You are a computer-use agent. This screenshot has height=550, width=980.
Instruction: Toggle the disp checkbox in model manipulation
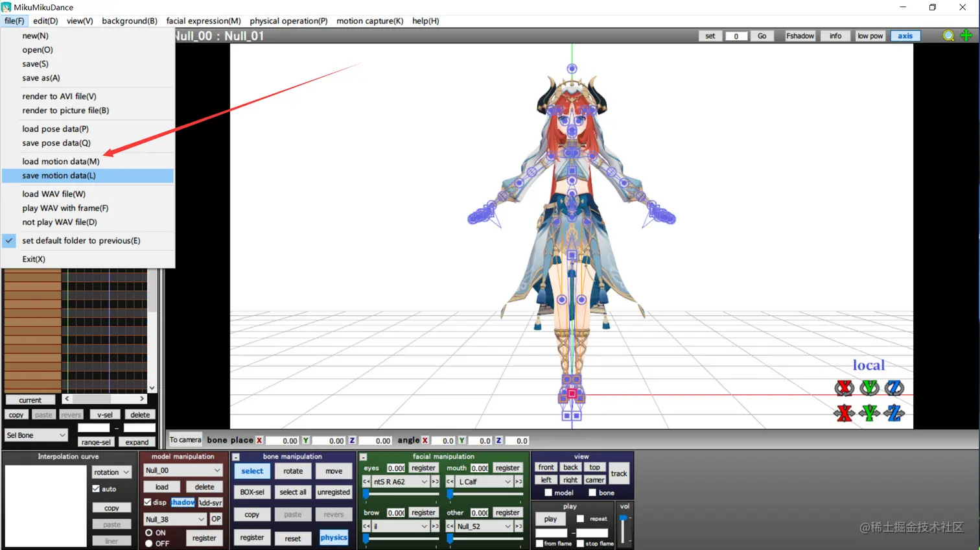click(148, 503)
